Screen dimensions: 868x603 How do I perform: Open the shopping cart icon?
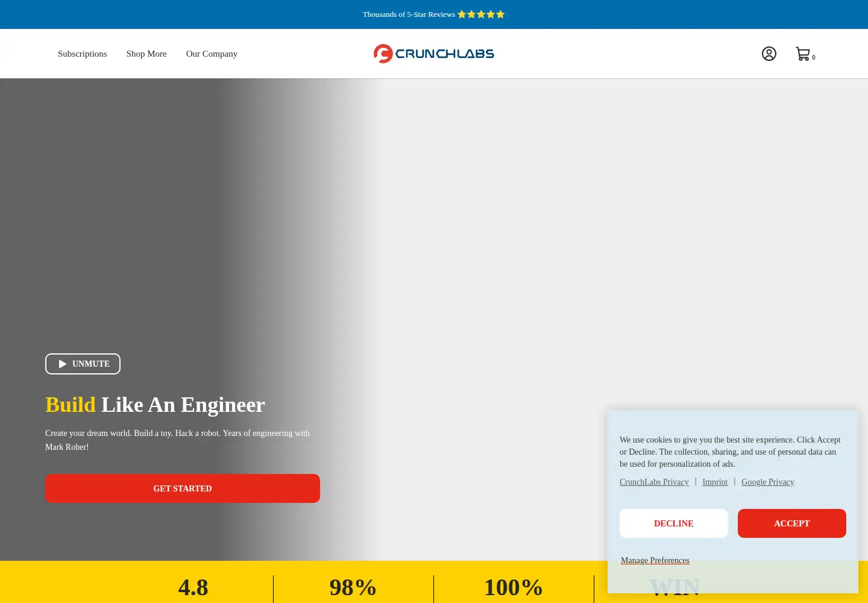805,54
